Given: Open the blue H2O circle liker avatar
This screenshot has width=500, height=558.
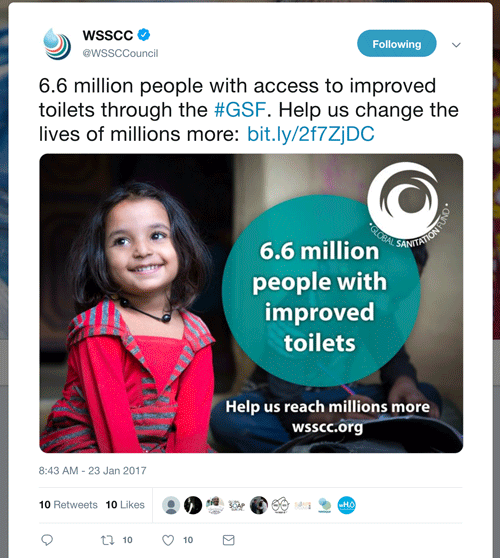Looking at the screenshot, I should tap(347, 505).
